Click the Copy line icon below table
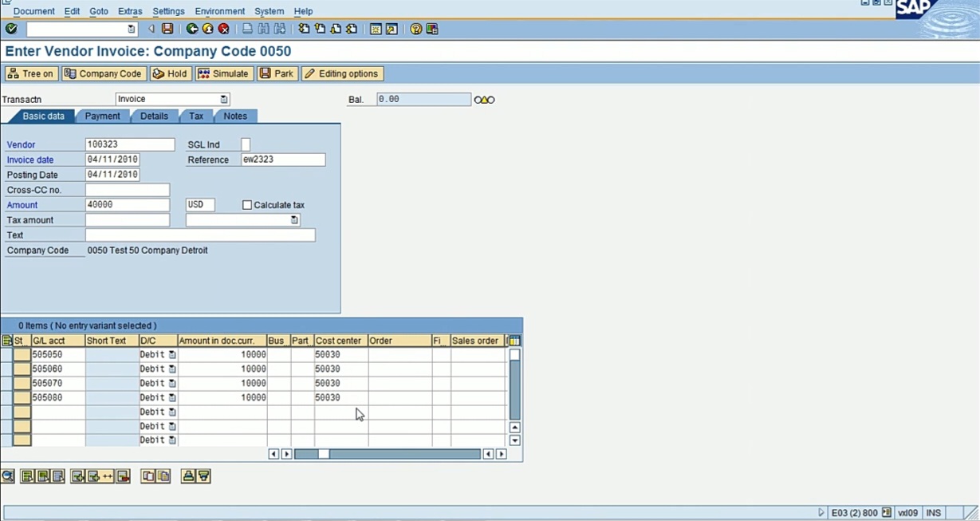This screenshot has height=521, width=980. coord(148,476)
